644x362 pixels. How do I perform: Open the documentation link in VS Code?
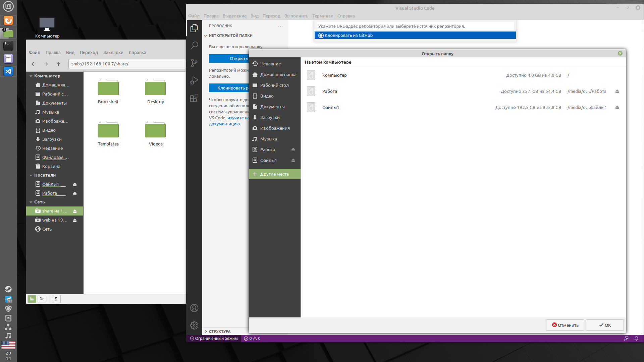(229, 121)
